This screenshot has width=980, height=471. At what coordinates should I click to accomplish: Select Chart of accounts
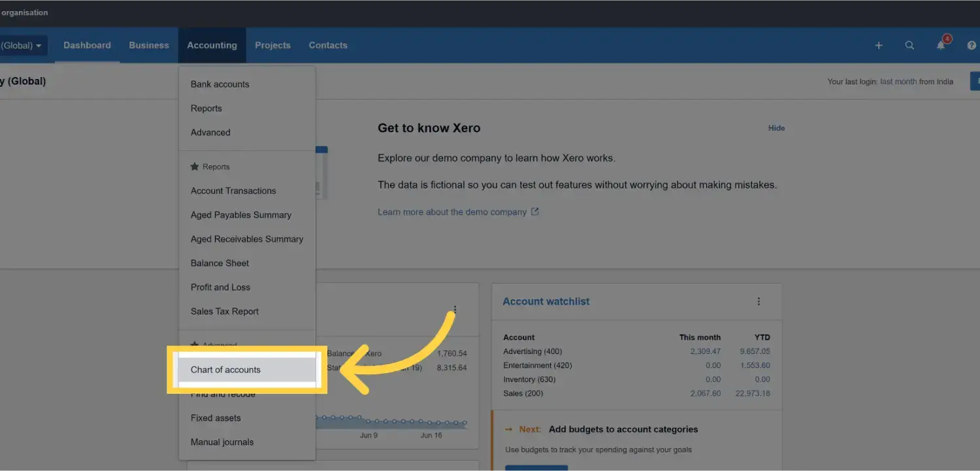pyautogui.click(x=247, y=370)
